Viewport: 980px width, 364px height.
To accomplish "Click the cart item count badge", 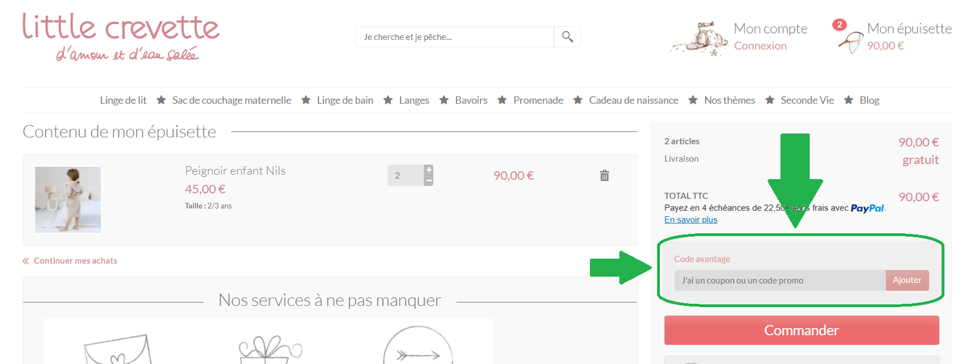I will [x=840, y=25].
